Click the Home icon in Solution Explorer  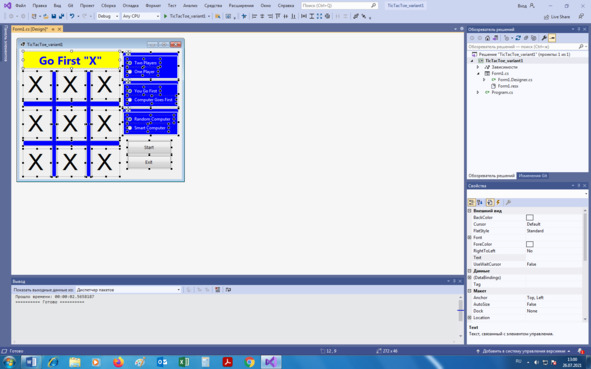point(487,38)
